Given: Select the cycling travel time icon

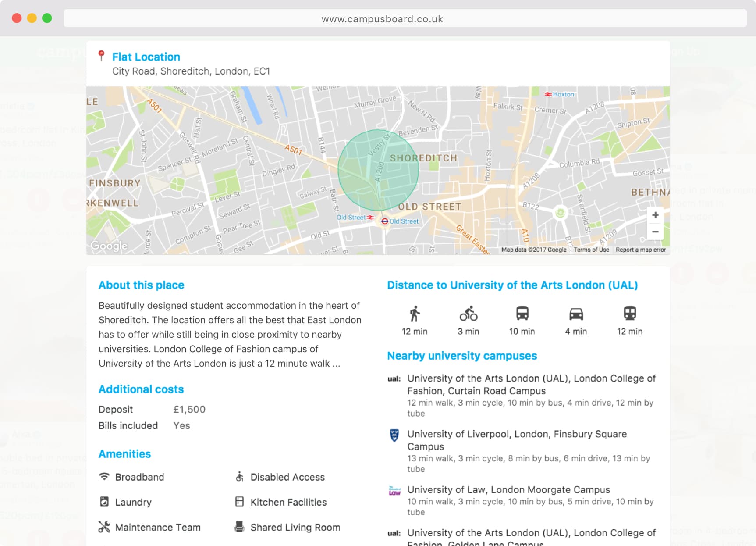Looking at the screenshot, I should [469, 314].
